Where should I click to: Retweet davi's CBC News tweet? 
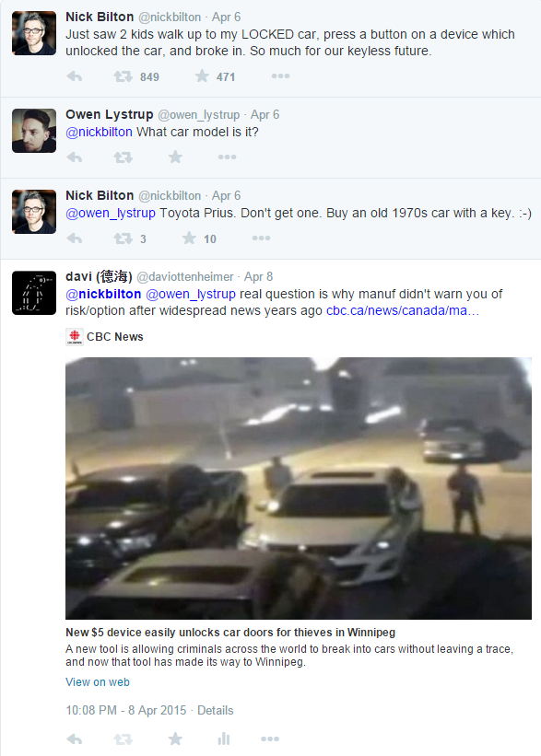pyautogui.click(x=123, y=739)
